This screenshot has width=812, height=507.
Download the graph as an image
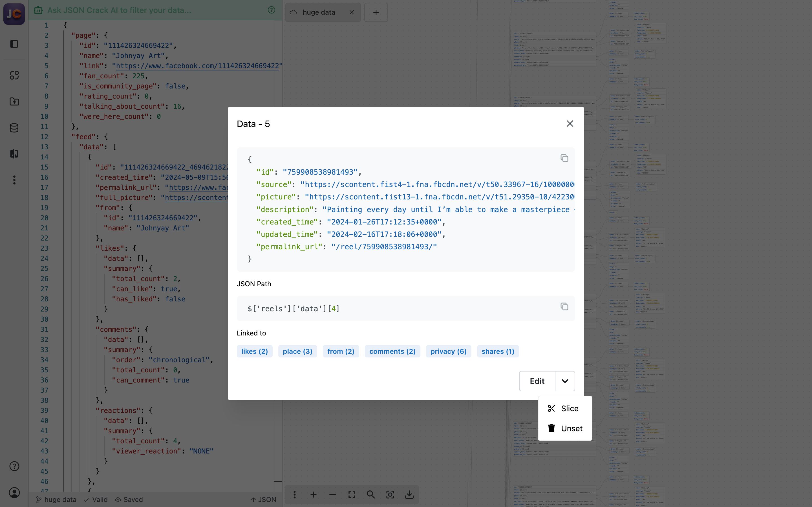pos(409,495)
